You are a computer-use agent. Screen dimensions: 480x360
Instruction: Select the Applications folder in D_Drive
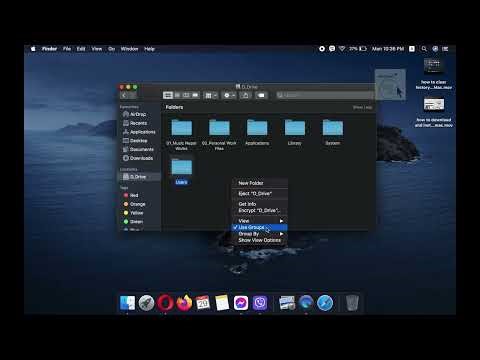(257, 133)
